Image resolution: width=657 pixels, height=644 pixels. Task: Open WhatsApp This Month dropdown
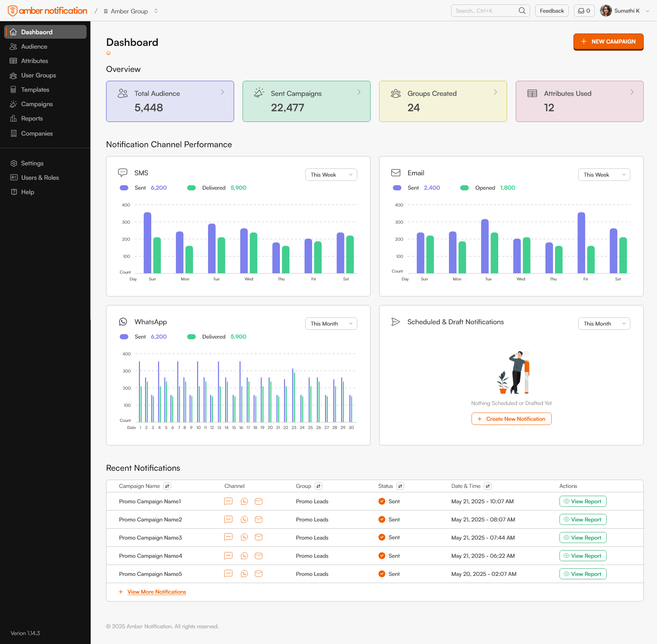pyautogui.click(x=331, y=324)
